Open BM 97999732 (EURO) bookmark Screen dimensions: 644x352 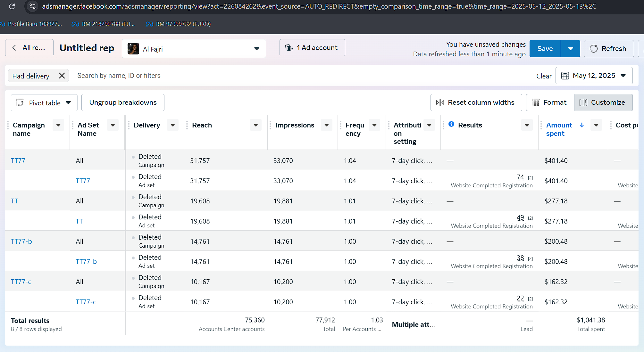[x=178, y=24]
